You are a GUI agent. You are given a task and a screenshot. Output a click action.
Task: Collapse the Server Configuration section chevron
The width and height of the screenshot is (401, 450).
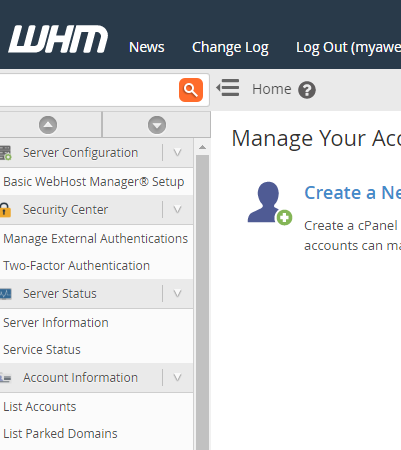coord(177,153)
